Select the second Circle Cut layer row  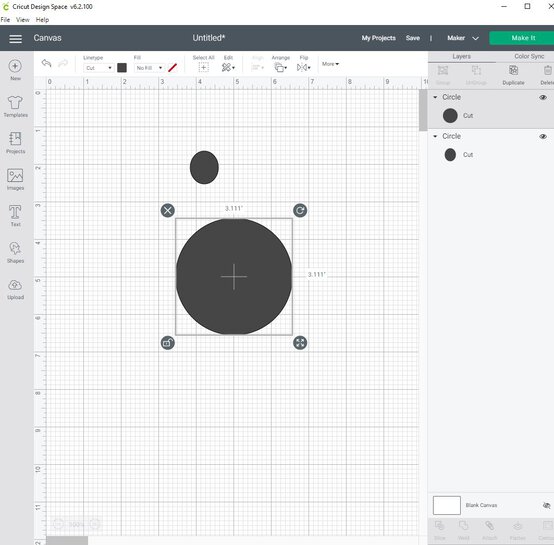491,155
